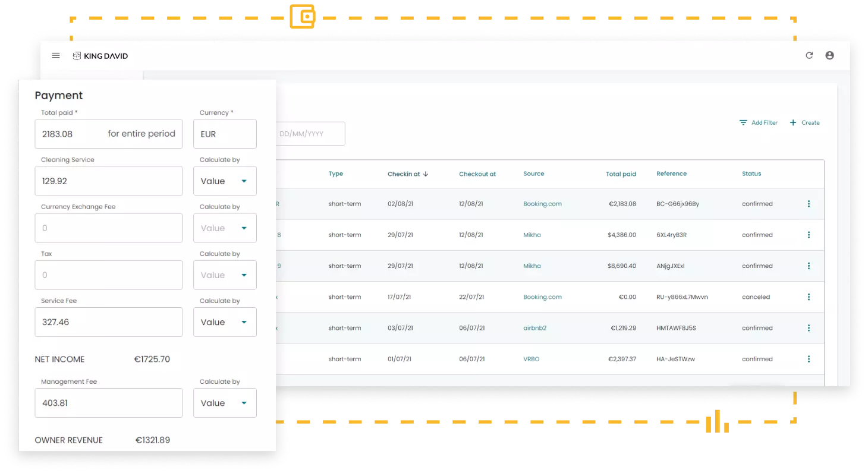868x473 pixels.
Task: Open three-dot menu for canceled booking
Action: (x=809, y=297)
